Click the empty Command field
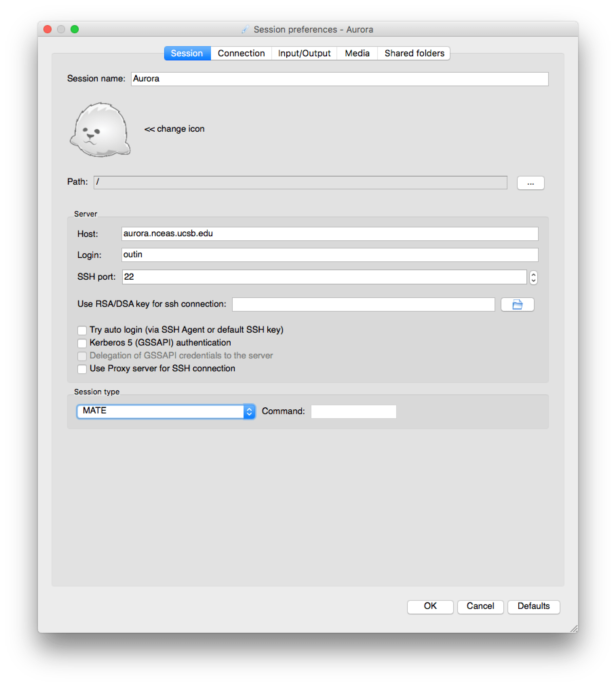 coord(353,411)
